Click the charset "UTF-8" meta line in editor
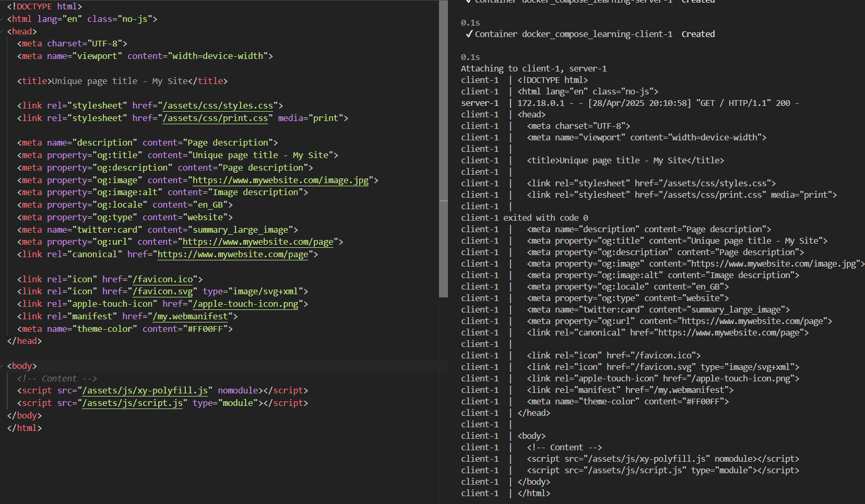The image size is (865, 504). (x=72, y=44)
